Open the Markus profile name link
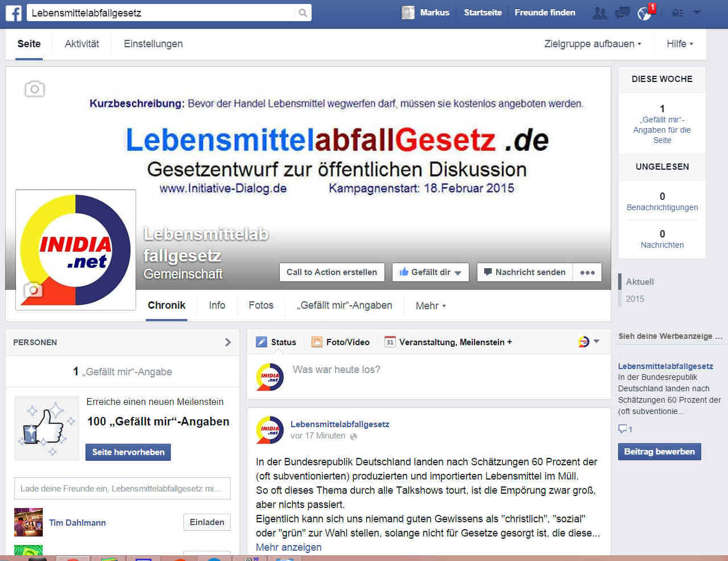 coord(435,13)
